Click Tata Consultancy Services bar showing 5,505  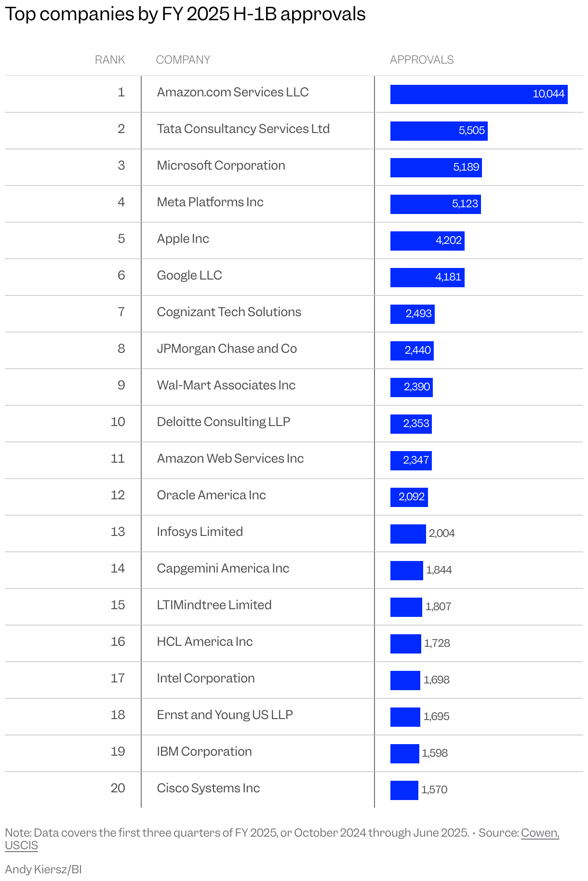[x=439, y=131]
